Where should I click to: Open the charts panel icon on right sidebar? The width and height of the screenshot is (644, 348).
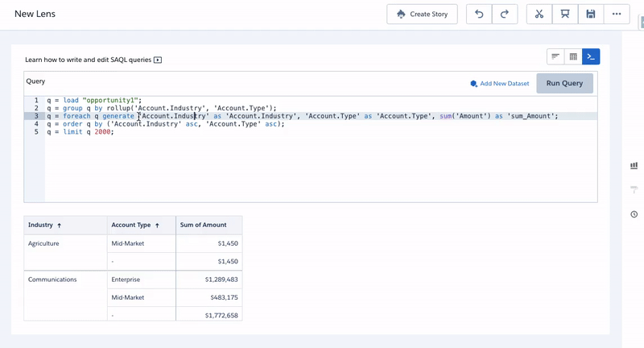point(634,166)
